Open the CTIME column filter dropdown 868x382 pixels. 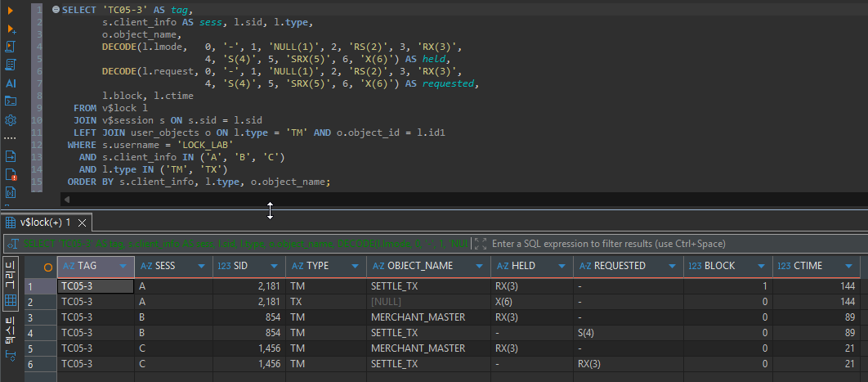click(x=849, y=267)
